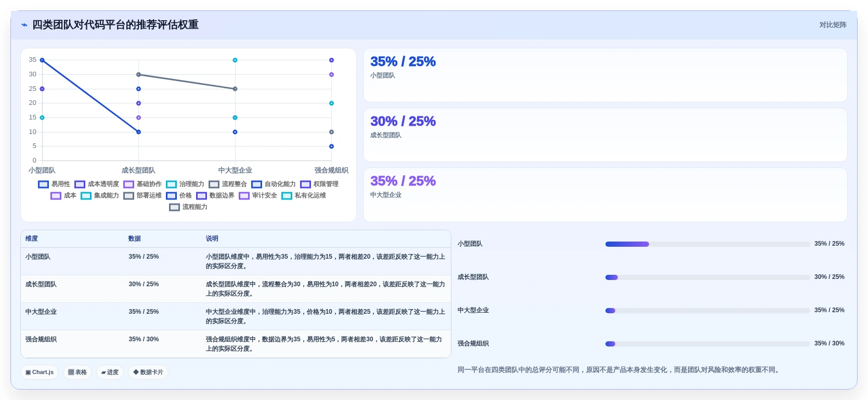
Task: Toggle the 自动化能力 legend entry
Action: point(274,184)
